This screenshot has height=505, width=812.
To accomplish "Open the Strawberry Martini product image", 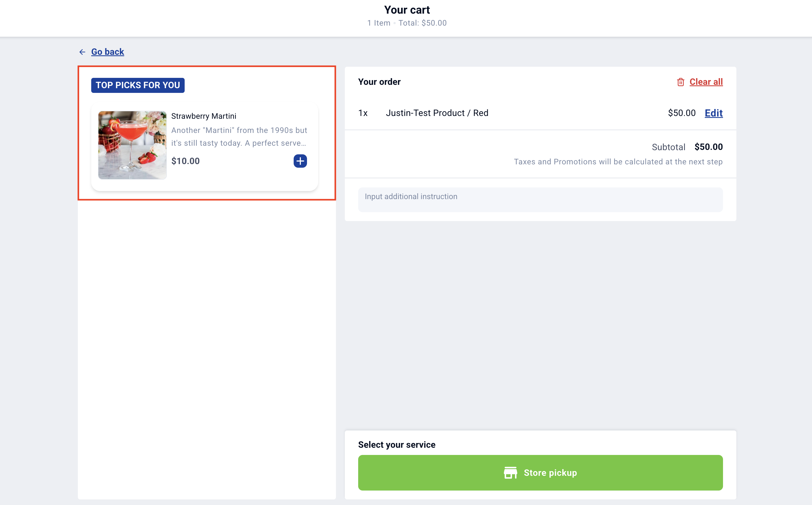I will point(132,145).
